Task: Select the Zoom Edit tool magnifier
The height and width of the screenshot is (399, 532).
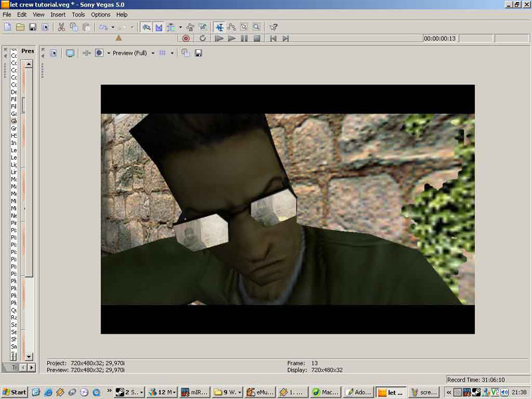Action: [257, 27]
